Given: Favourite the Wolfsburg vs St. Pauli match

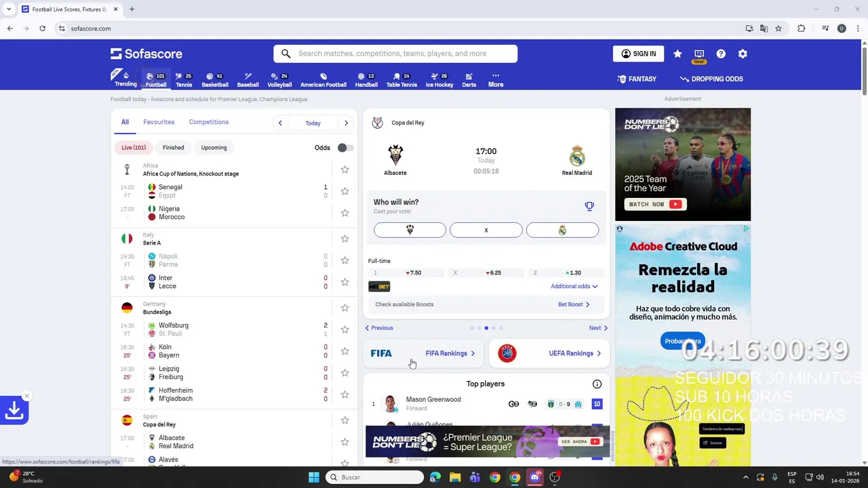Looking at the screenshot, I should click(344, 329).
